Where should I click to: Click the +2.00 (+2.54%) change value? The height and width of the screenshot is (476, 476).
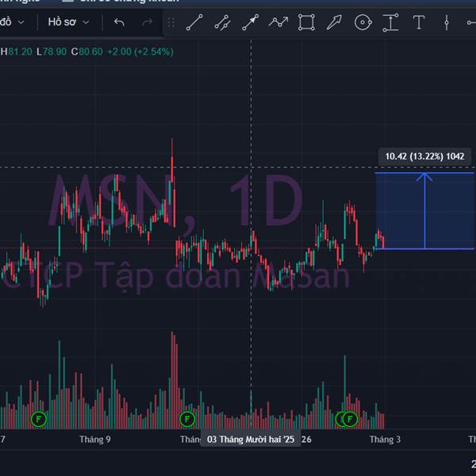tap(140, 52)
